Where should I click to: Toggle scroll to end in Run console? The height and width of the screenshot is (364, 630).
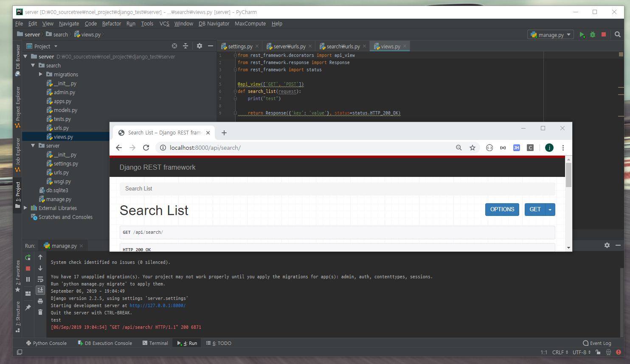click(40, 290)
